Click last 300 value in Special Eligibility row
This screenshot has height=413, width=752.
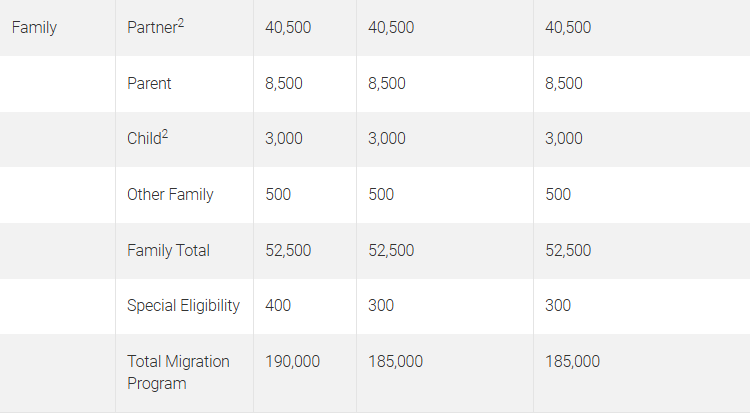coord(558,306)
